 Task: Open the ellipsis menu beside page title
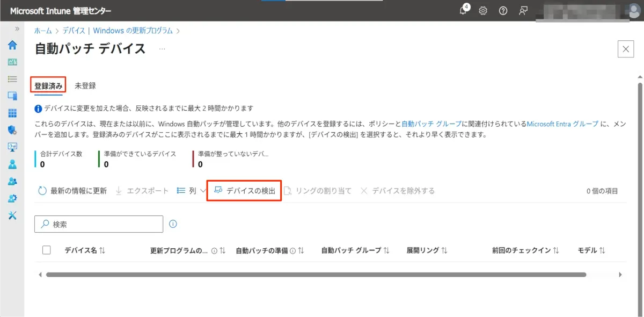[162, 49]
